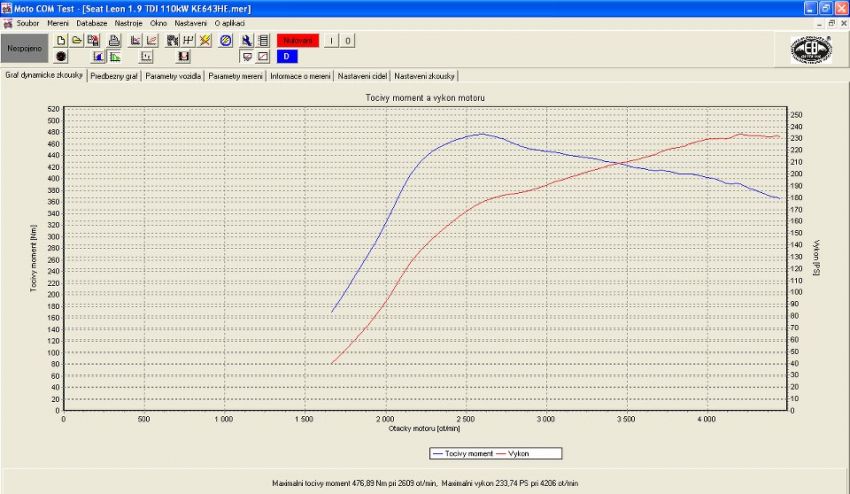Switch to the Parametry vozidla tab
This screenshot has width=850, height=494.
(173, 76)
